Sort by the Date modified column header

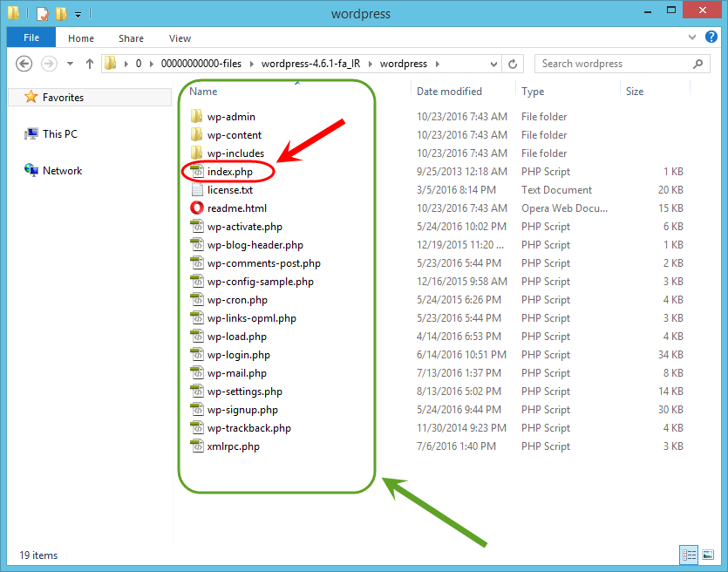[x=449, y=92]
